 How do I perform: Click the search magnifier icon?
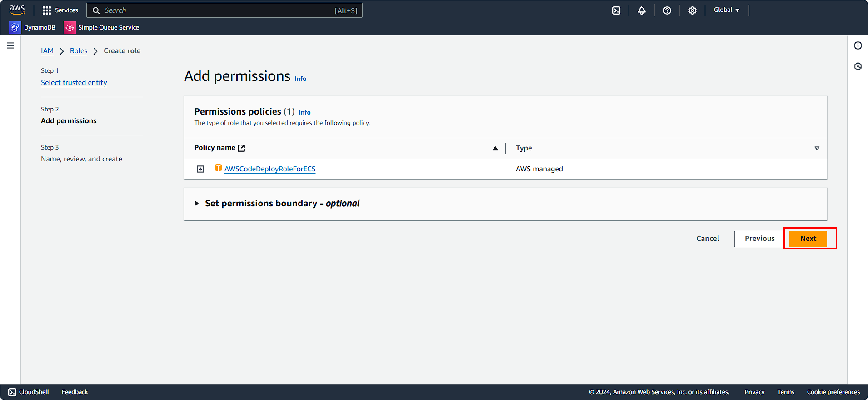(x=96, y=10)
